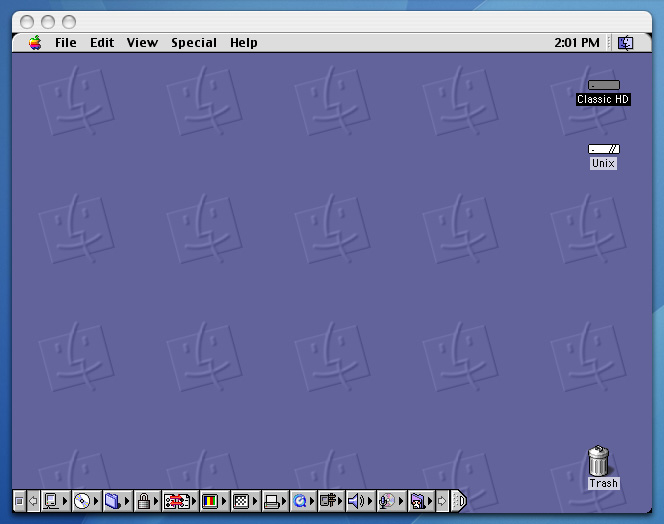Open the File menu
This screenshot has width=664, height=524.
(66, 43)
